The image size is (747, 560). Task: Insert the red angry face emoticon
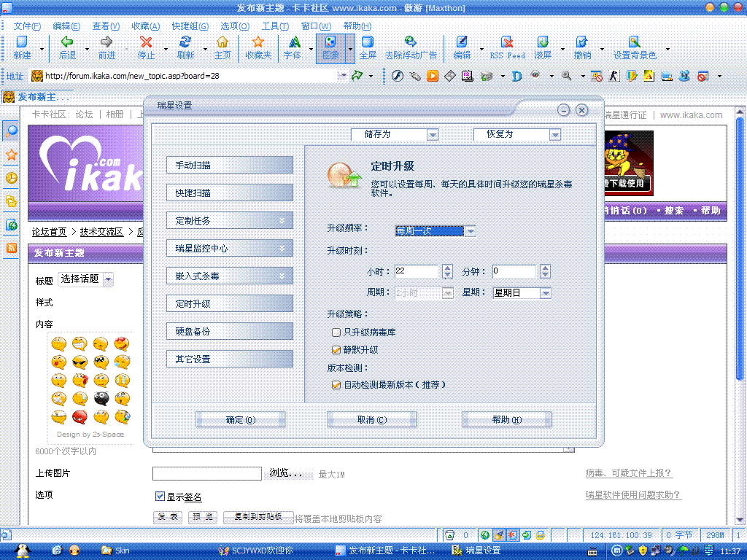click(x=80, y=416)
